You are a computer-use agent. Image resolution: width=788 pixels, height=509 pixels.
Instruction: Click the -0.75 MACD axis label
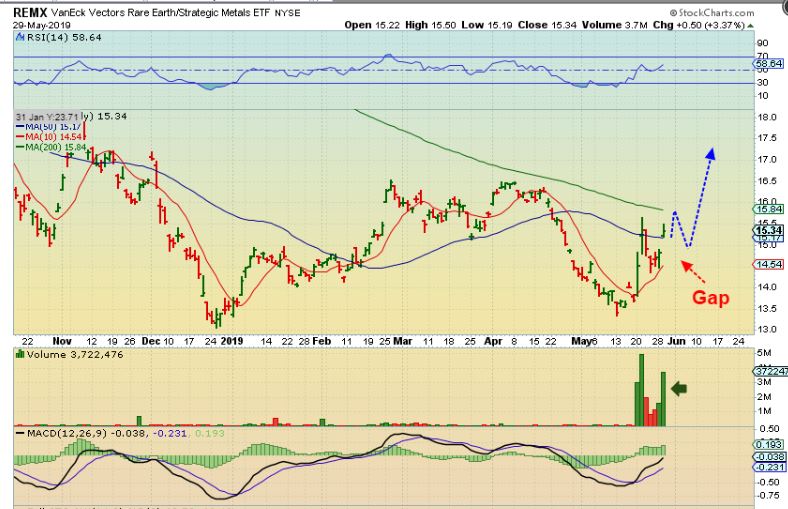click(769, 495)
